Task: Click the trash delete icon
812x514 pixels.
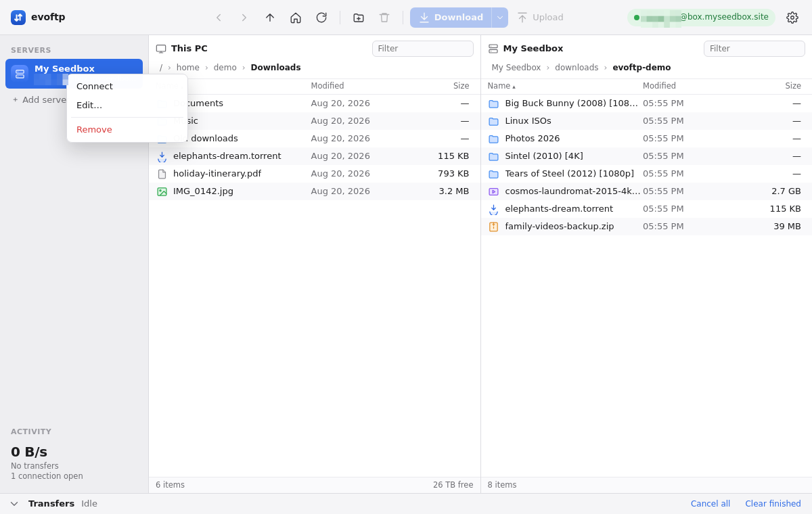Action: (384, 18)
